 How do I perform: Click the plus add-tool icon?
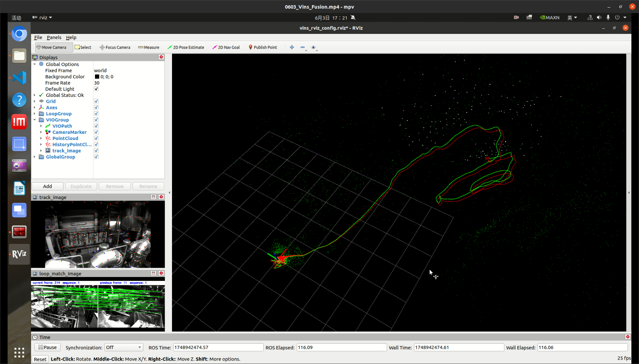click(x=292, y=47)
